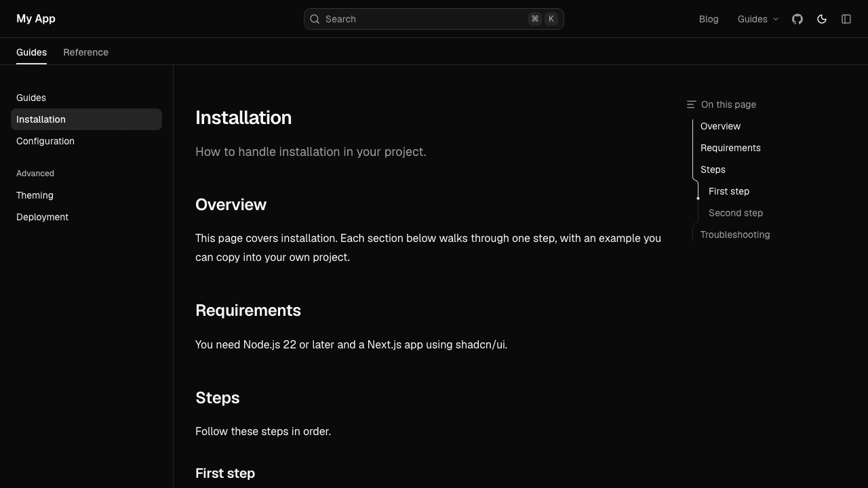Viewport: 868px width, 488px height.
Task: Click the search magnifier icon
Action: [x=315, y=19]
